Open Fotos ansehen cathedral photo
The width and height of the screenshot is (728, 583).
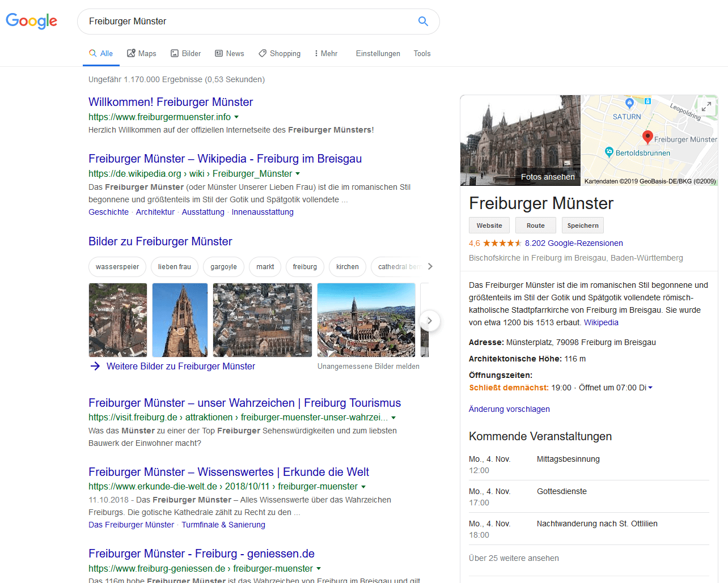click(x=520, y=140)
